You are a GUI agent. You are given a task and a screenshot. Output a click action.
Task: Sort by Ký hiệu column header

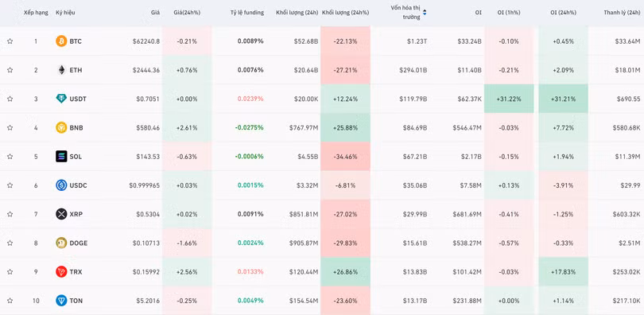click(x=65, y=13)
